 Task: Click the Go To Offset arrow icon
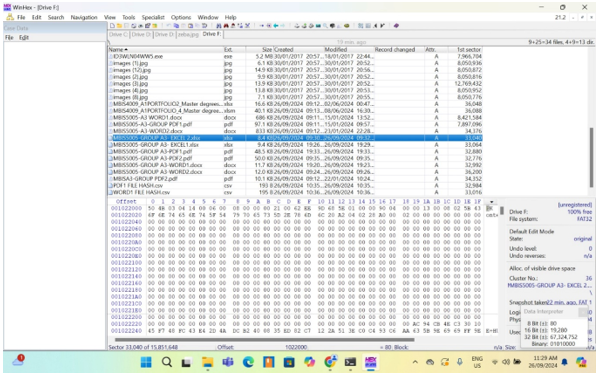[262, 26]
